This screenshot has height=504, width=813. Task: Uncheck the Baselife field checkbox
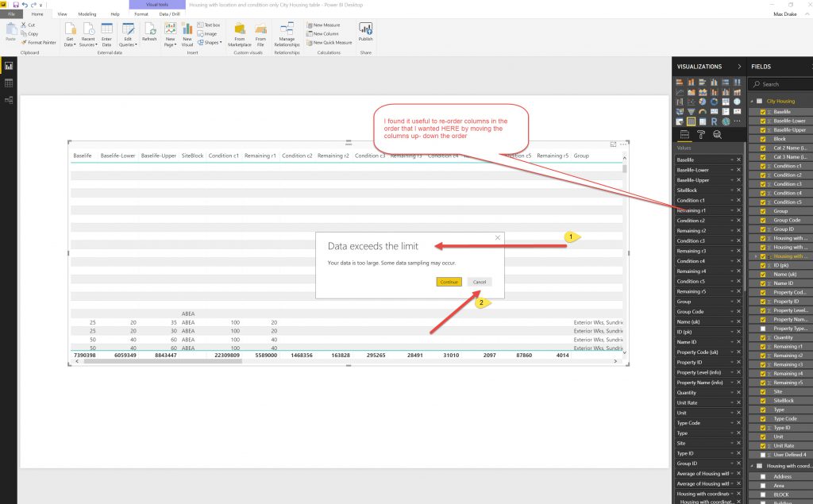pyautogui.click(x=763, y=112)
